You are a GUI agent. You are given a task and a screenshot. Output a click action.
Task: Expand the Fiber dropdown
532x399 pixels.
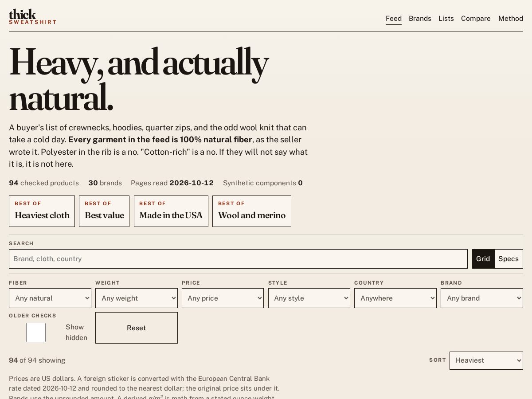coord(50,298)
